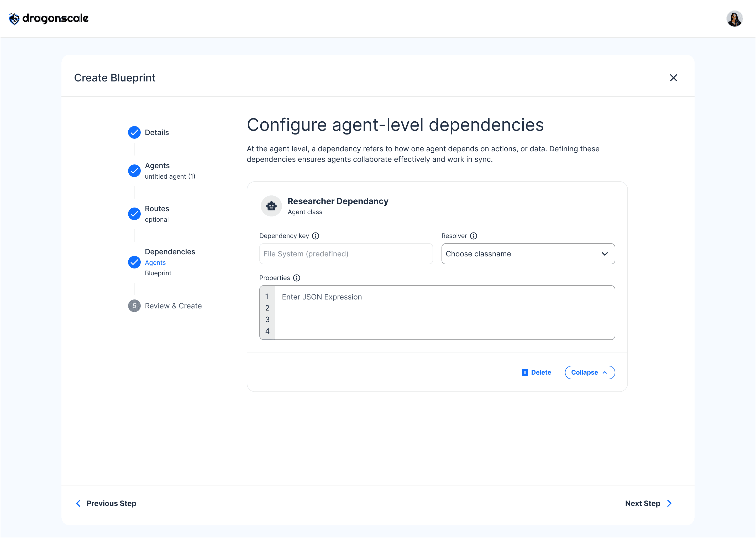Image resolution: width=756 pixels, height=538 pixels.
Task: Select the Agents sub-item under Dependencies
Action: 155,263
